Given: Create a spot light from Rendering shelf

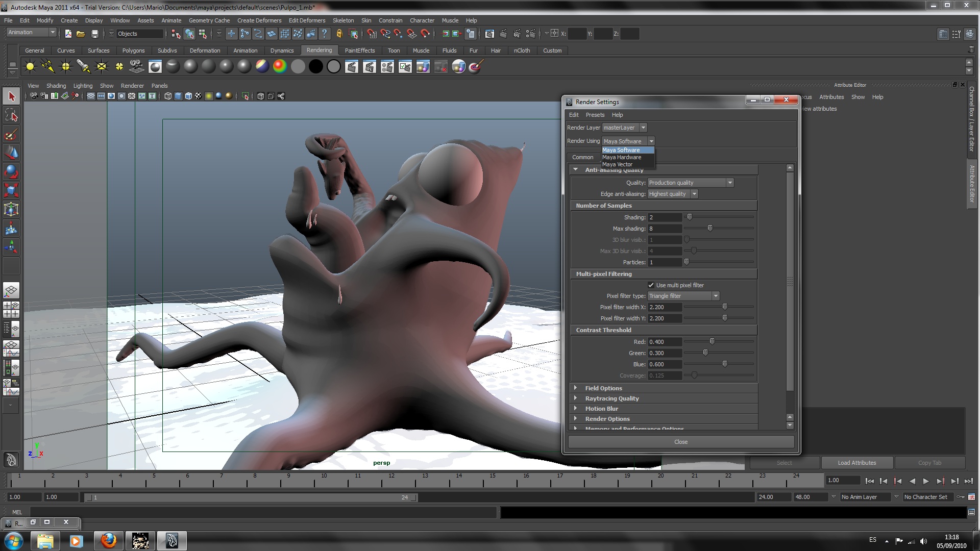Looking at the screenshot, I should pos(83,66).
